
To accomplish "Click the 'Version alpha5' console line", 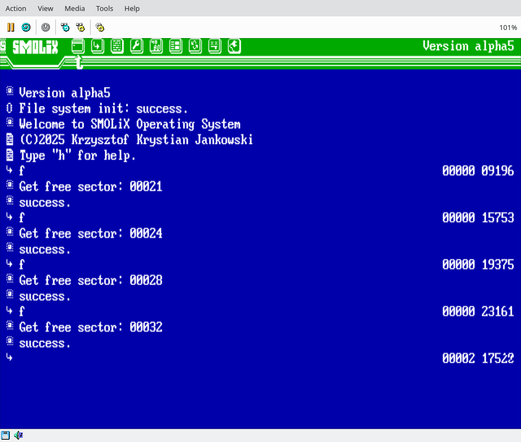I will point(65,93).
